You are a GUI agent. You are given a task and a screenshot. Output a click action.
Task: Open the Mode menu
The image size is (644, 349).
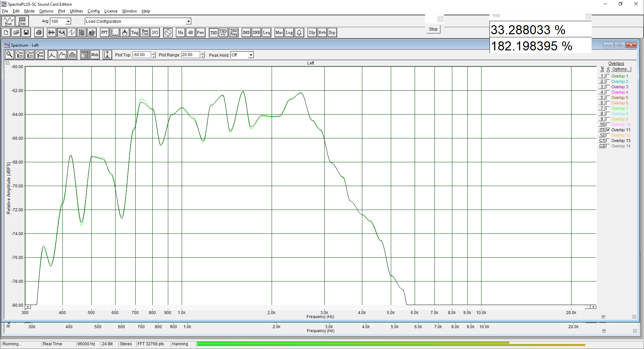click(x=29, y=11)
